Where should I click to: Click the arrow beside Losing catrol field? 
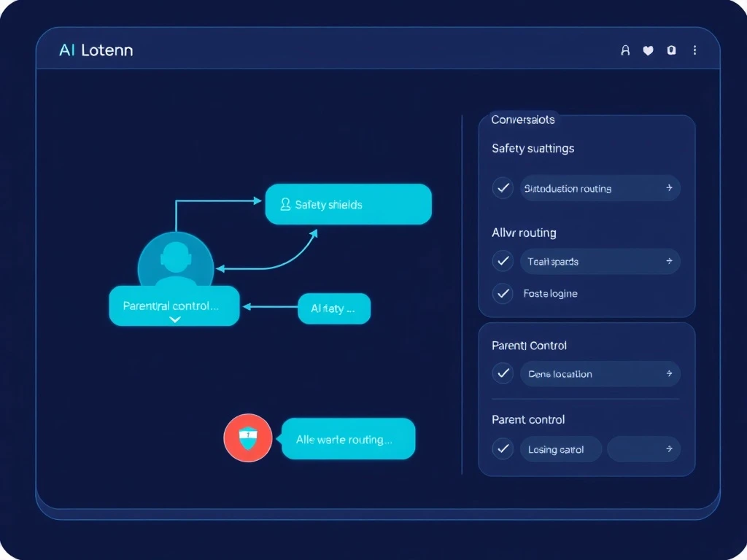click(x=669, y=448)
